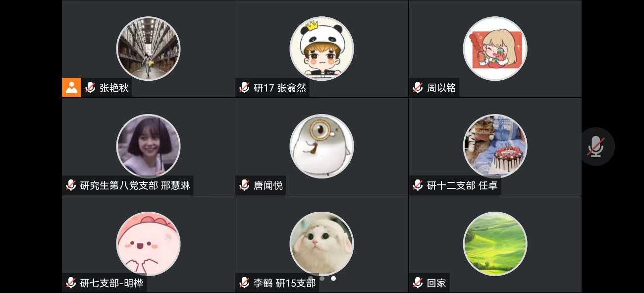Select the warehouse photo avatar of 张艳秋
Image resolution: width=644 pixels, height=293 pixels.
coord(148,49)
